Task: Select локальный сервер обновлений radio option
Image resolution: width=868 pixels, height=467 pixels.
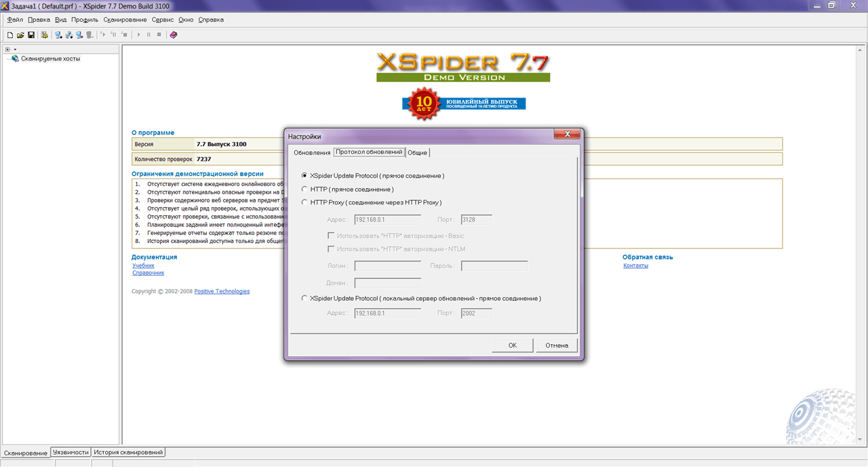Action: [304, 298]
